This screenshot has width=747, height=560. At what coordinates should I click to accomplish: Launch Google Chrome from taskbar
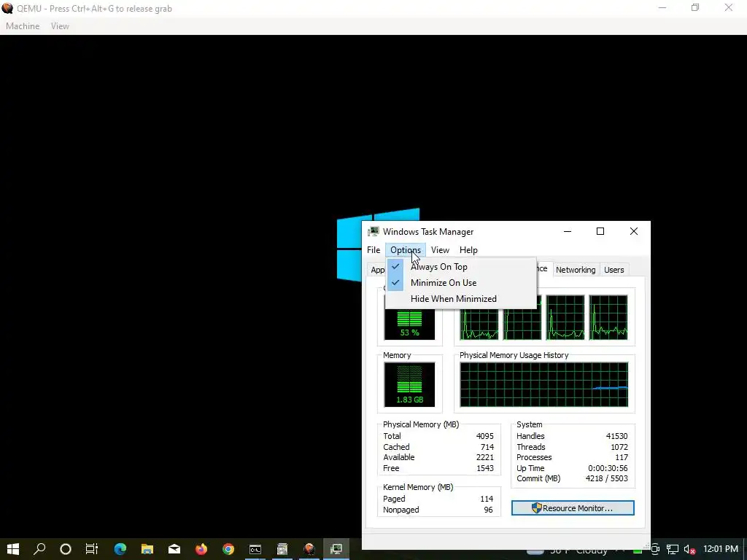tap(228, 549)
